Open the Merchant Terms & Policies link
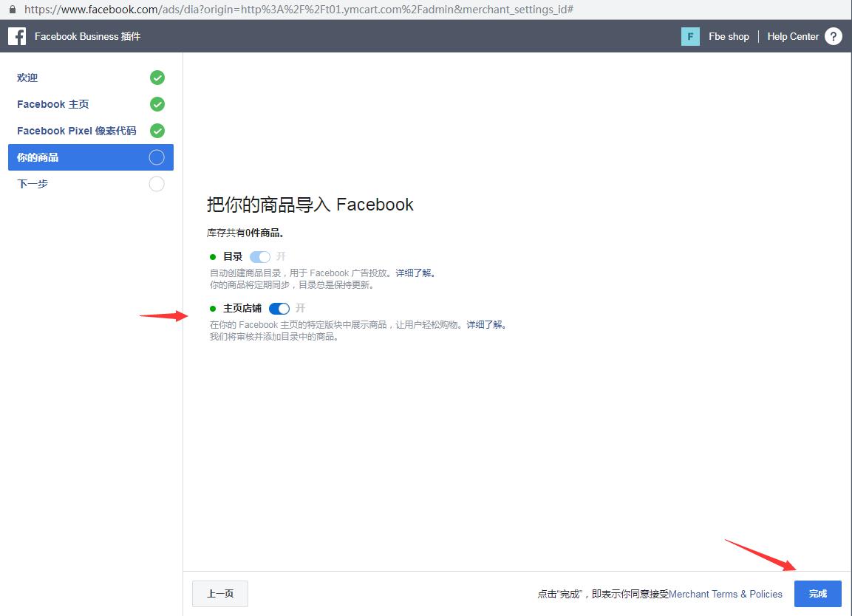Viewport: 852px width, 616px height. pyautogui.click(x=726, y=594)
